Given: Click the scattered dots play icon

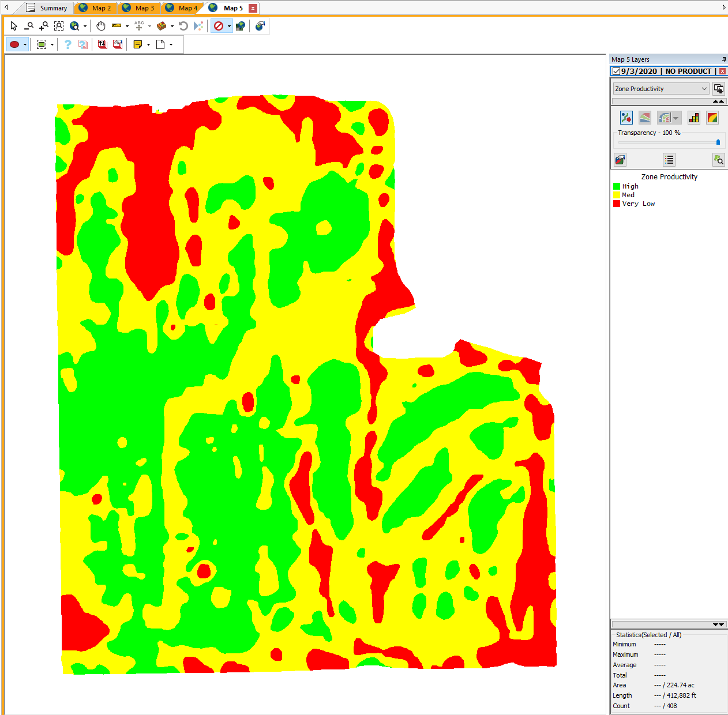Looking at the screenshot, I should (198, 26).
